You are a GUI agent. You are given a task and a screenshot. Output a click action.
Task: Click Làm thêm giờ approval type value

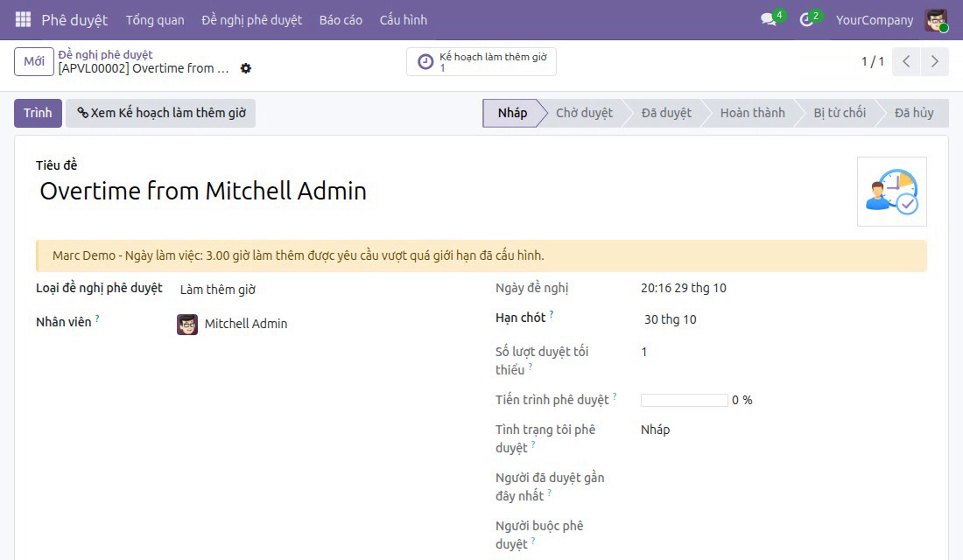tap(218, 290)
